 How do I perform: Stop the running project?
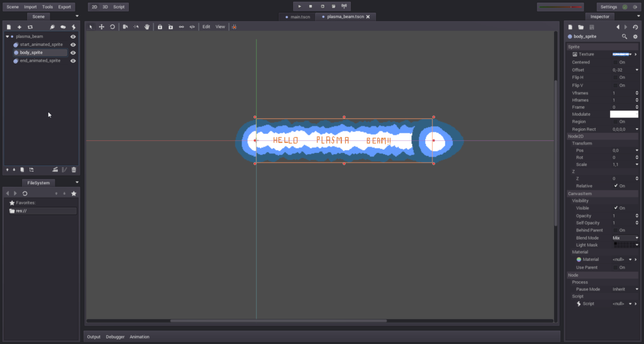pyautogui.click(x=311, y=6)
